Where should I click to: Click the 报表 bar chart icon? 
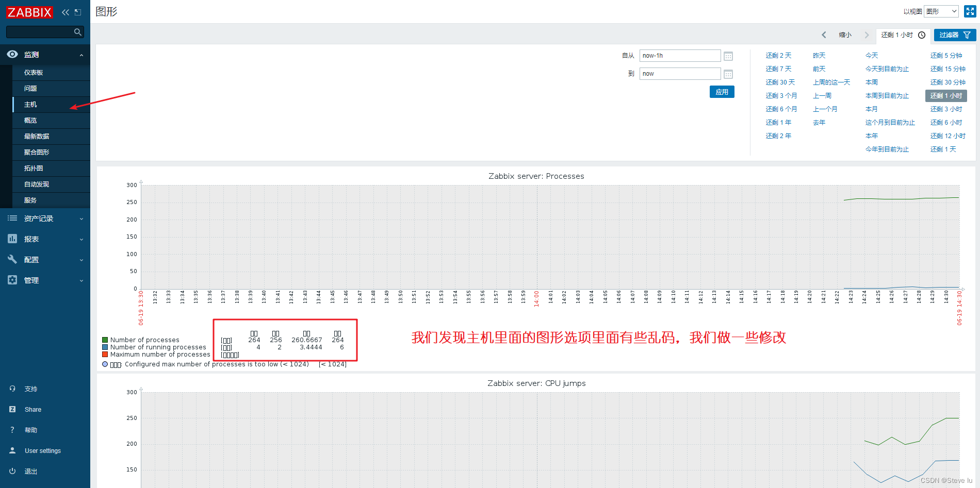(12, 239)
